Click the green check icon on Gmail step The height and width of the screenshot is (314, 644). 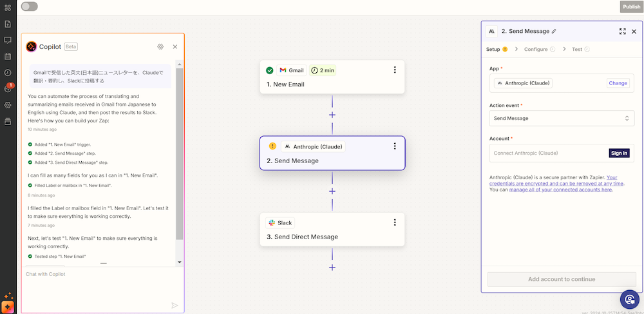coord(269,70)
